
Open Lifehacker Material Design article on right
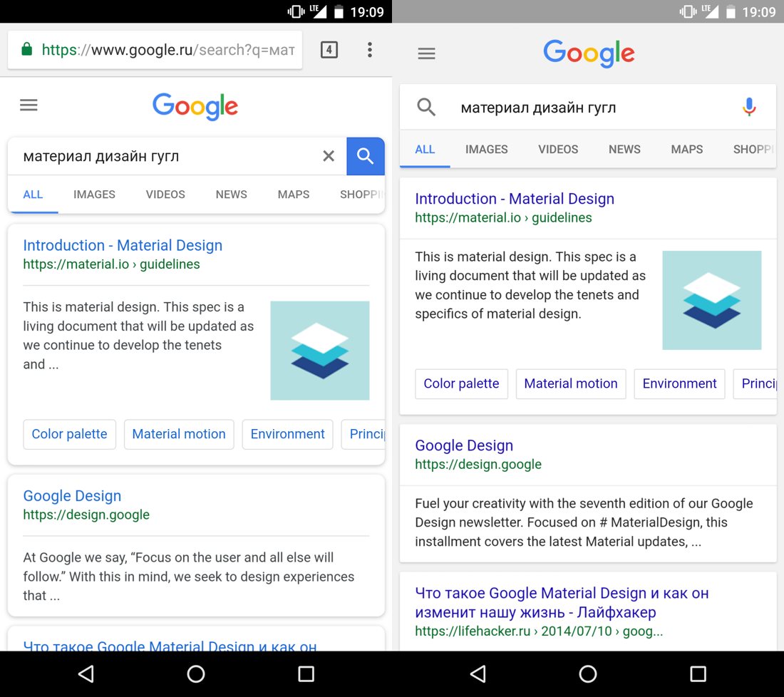562,602
